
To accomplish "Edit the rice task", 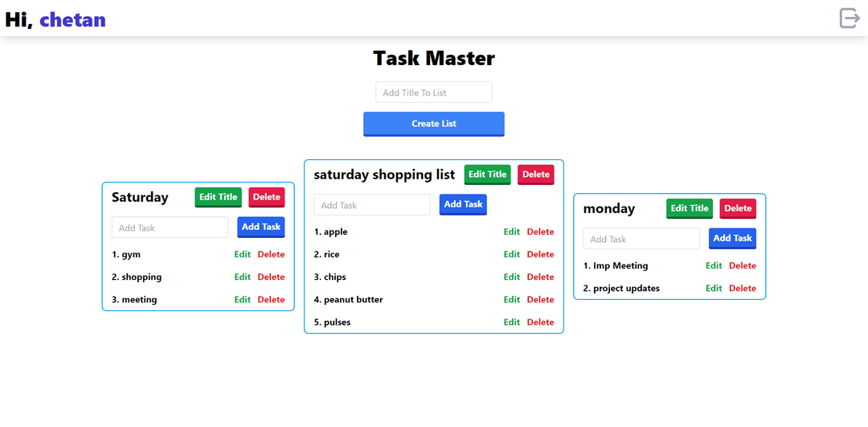I will point(511,255).
